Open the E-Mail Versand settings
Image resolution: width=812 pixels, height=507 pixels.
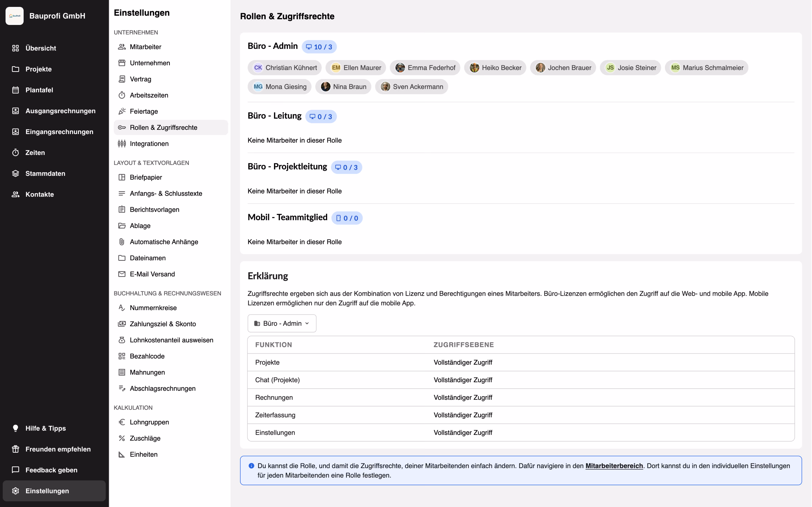click(x=152, y=274)
